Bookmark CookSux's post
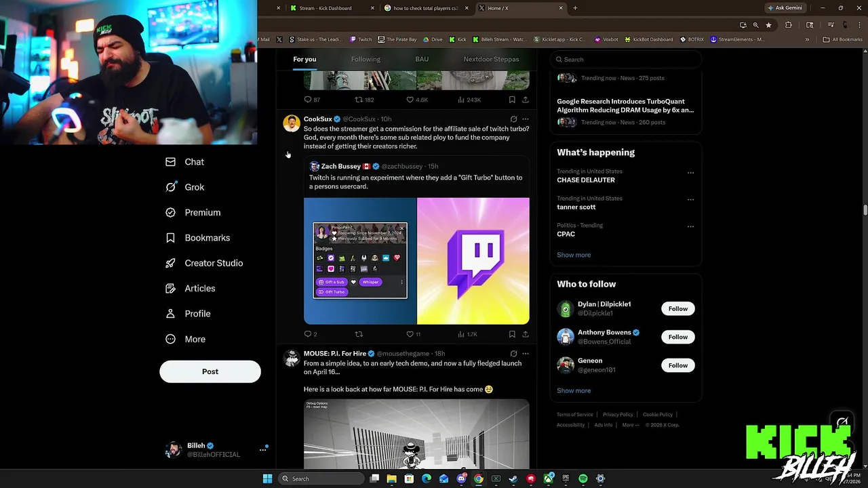This screenshot has width=868, height=488. click(512, 334)
